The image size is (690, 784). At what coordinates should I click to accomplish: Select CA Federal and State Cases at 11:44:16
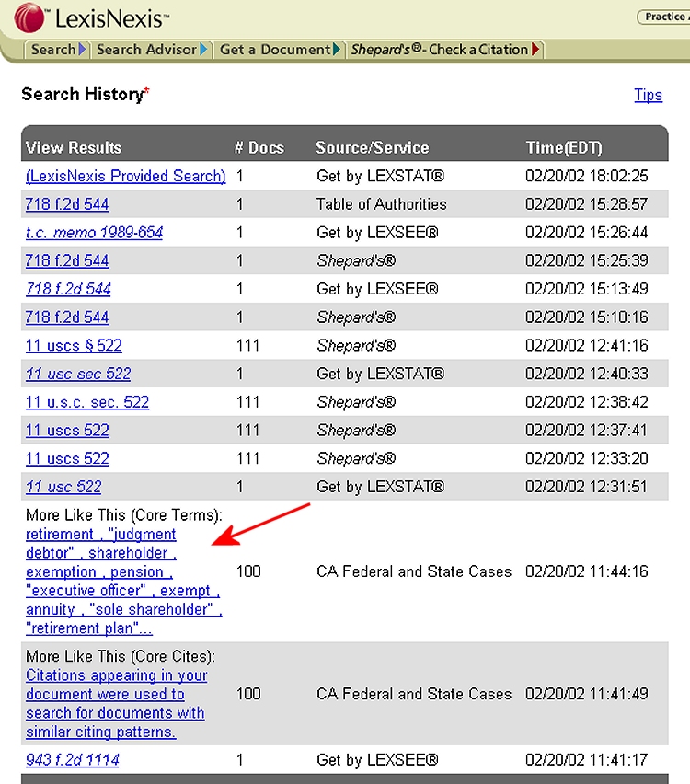pyautogui.click(x=414, y=571)
